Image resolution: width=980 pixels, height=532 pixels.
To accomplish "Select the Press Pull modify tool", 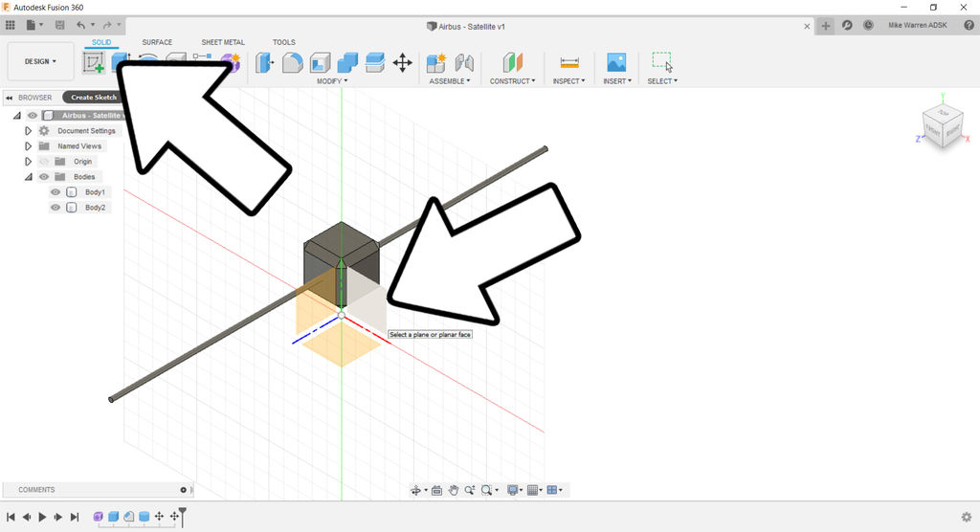I will coord(265,62).
